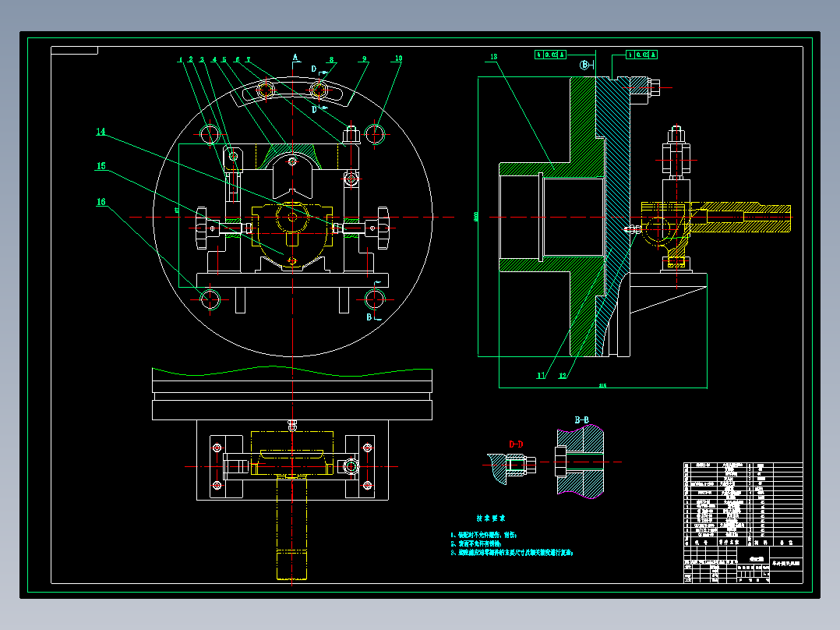
Task: Click the circled datum B symbol
Action: coord(584,65)
